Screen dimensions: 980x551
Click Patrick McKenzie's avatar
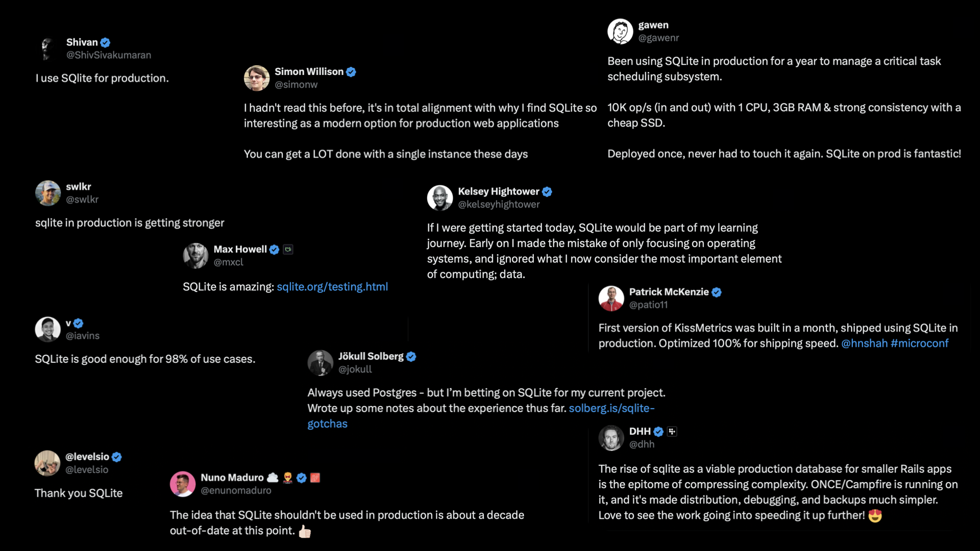611,298
